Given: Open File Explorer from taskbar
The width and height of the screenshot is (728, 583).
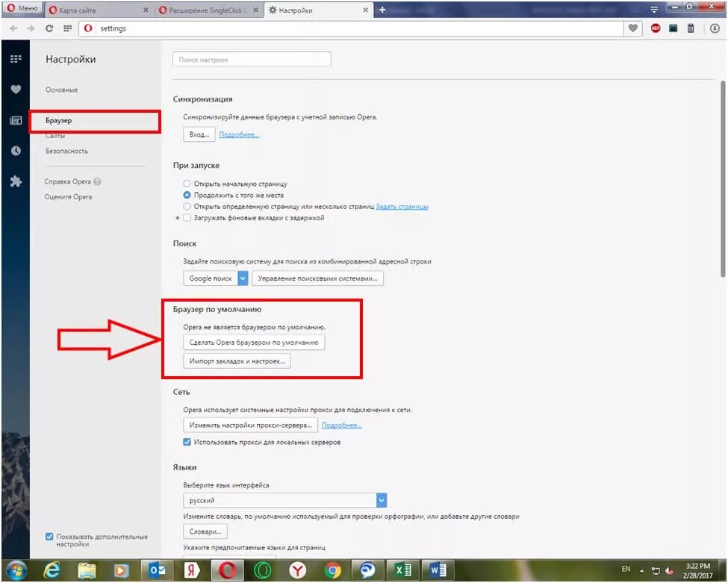Looking at the screenshot, I should click(x=87, y=570).
